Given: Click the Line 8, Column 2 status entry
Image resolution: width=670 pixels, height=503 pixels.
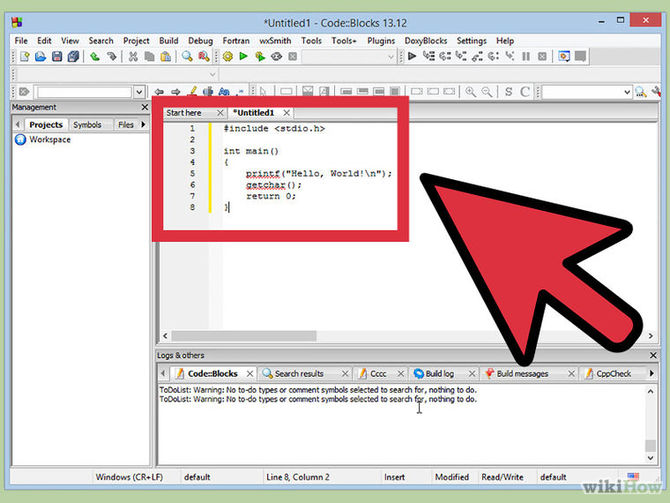Looking at the screenshot, I should pos(298,477).
